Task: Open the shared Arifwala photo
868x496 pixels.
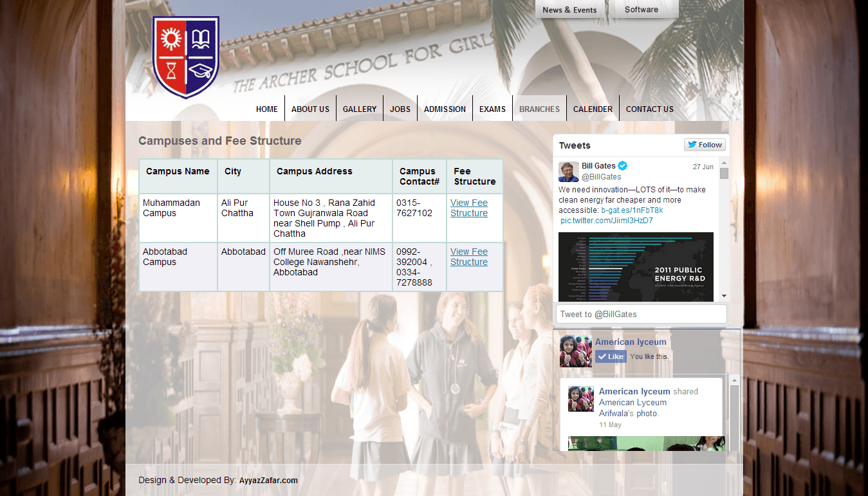Action: [647, 444]
